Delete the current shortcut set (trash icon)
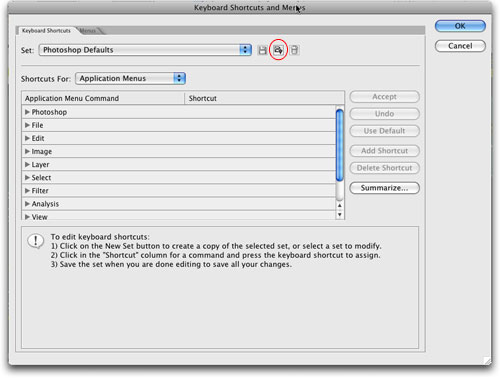 coord(294,50)
